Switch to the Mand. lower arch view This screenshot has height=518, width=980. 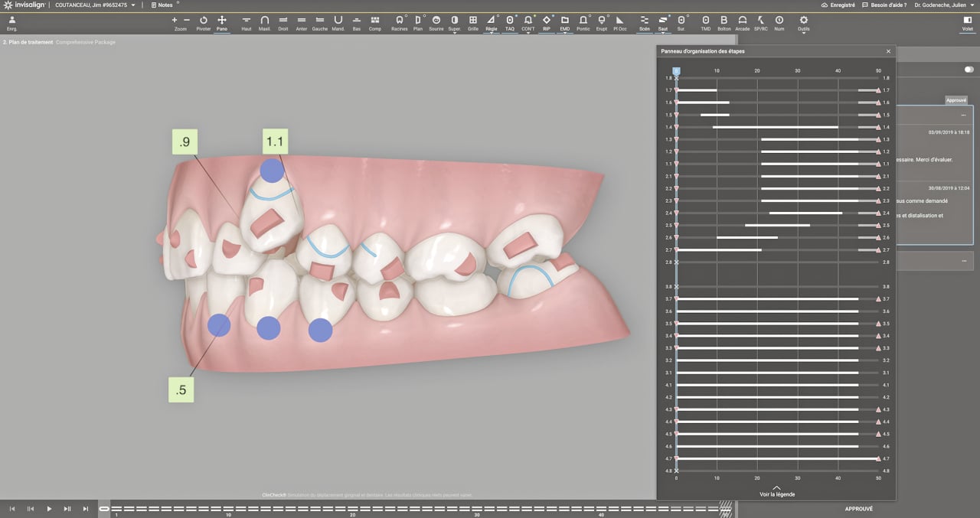click(338, 22)
